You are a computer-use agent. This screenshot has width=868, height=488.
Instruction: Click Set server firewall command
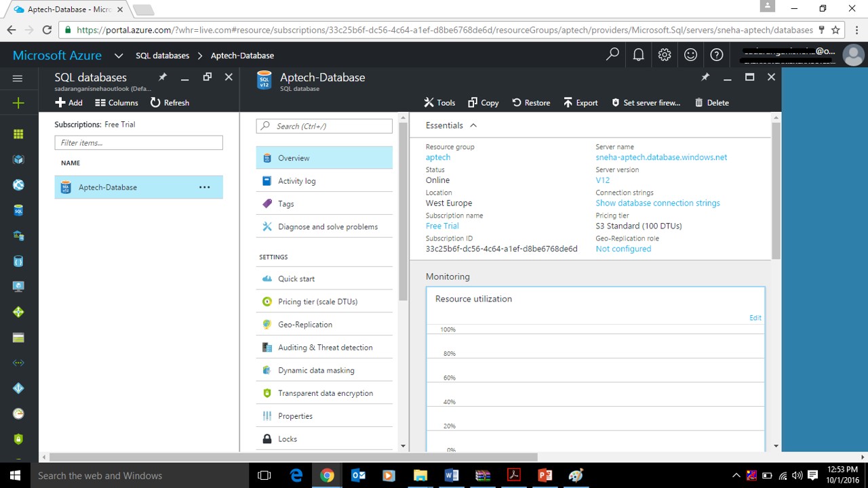(x=646, y=102)
